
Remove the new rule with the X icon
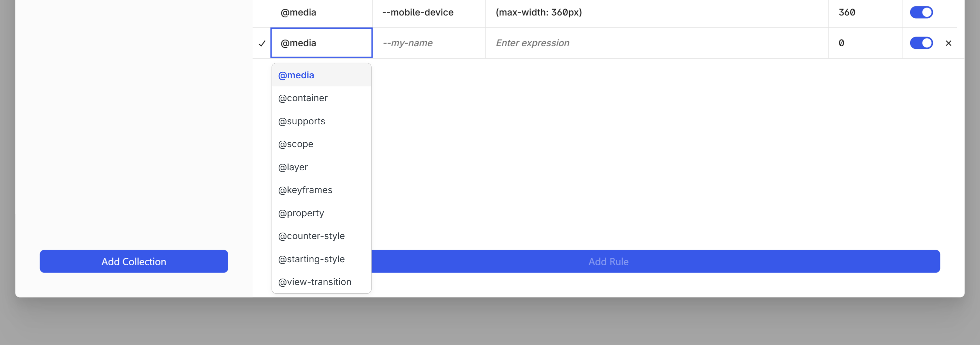tap(948, 43)
